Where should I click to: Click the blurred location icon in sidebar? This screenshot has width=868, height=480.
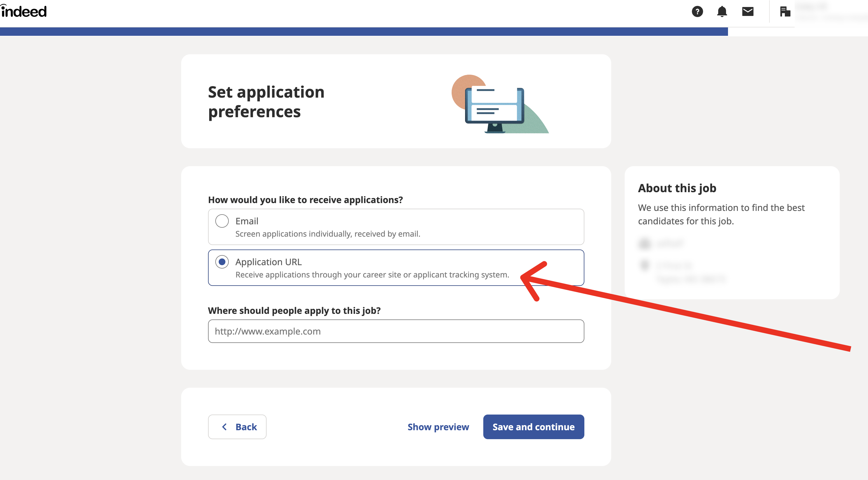644,265
